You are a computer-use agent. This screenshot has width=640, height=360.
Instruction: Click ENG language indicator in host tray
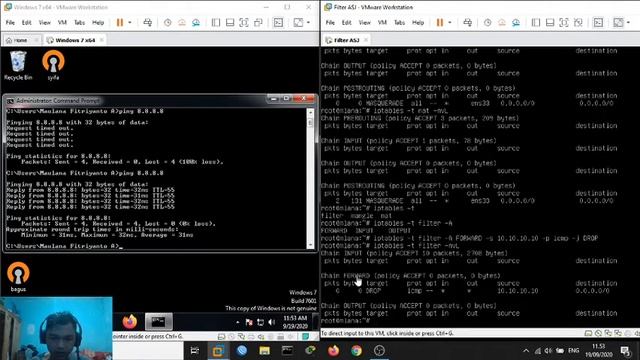click(x=573, y=351)
